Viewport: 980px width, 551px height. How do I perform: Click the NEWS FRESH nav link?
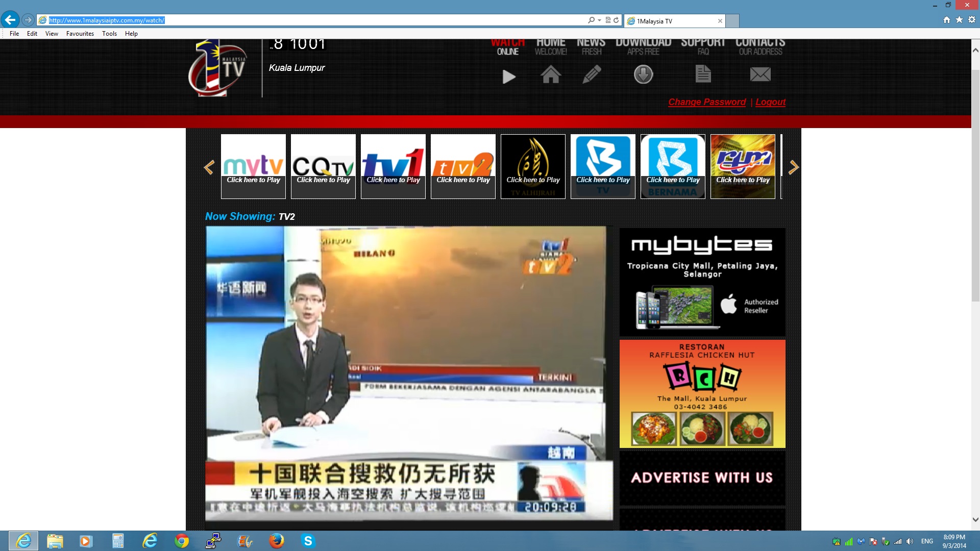pos(591,47)
